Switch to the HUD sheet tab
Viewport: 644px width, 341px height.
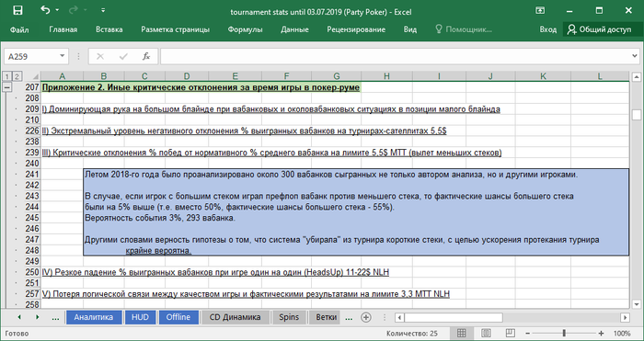140,317
